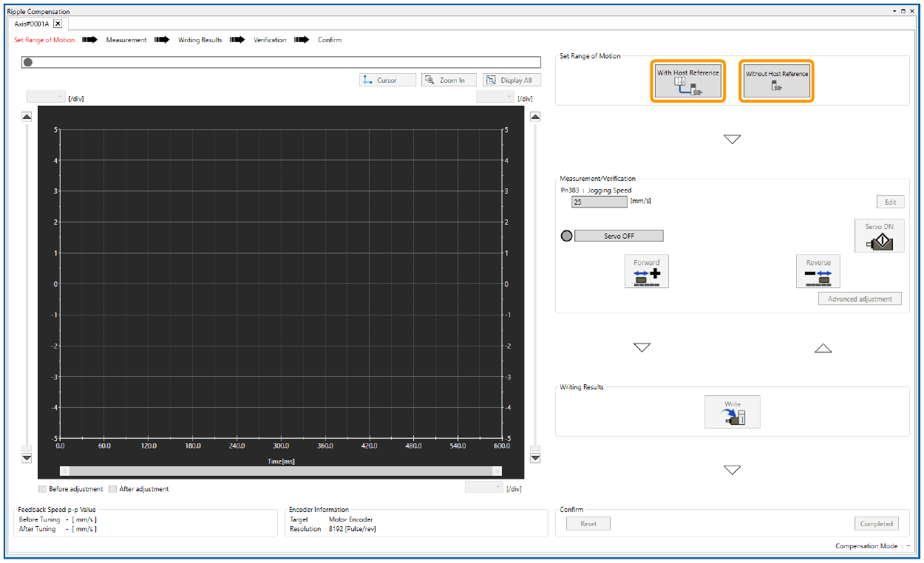
Task: Select the Without Host Reference icon button
Action: 776,81
